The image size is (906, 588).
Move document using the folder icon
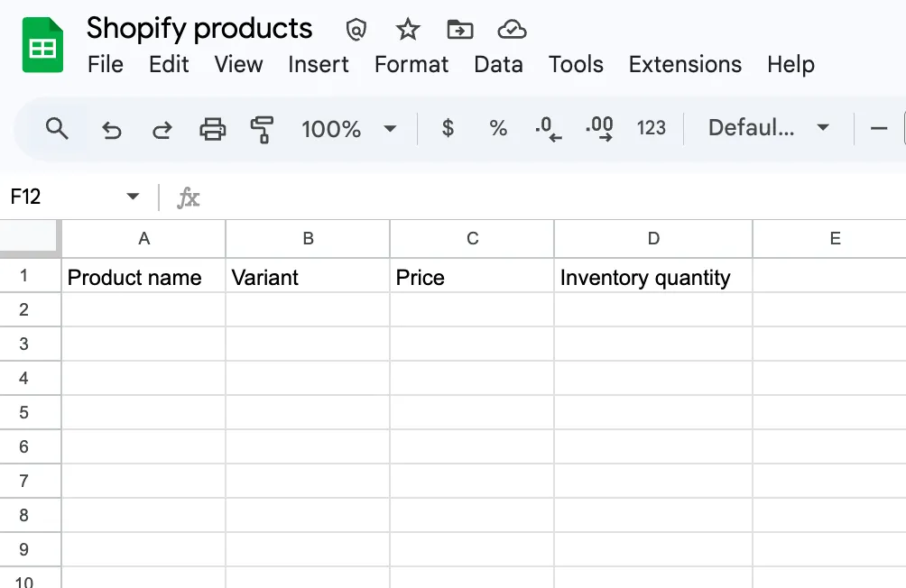coord(460,29)
